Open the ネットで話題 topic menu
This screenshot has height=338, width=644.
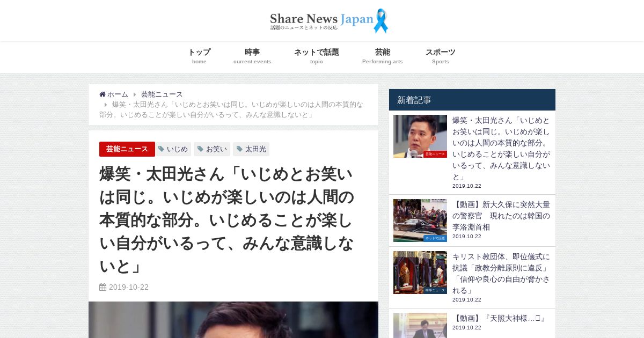(317, 56)
